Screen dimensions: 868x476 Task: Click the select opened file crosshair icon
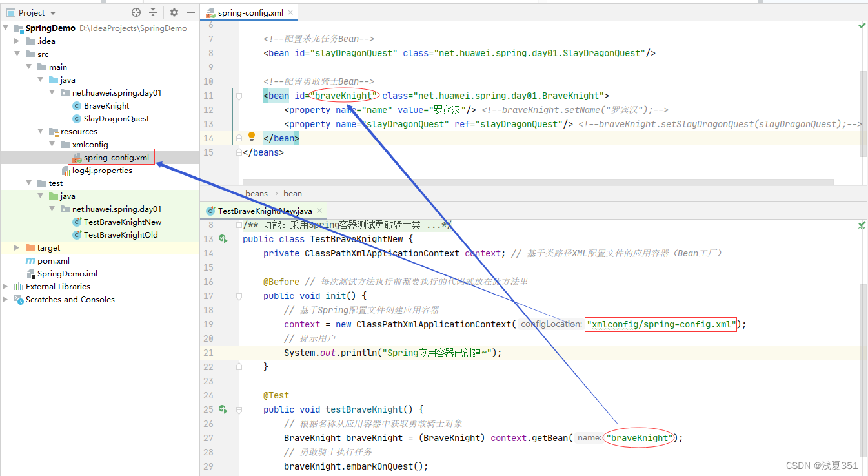136,12
